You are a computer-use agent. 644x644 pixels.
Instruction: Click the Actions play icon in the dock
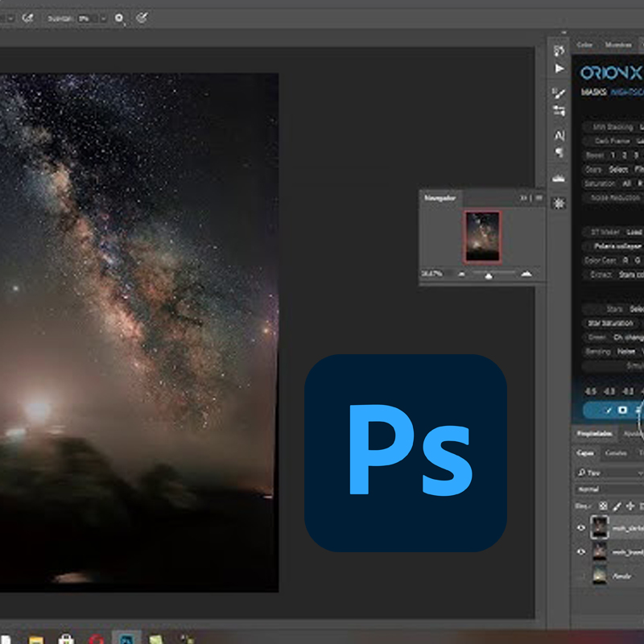pos(559,68)
